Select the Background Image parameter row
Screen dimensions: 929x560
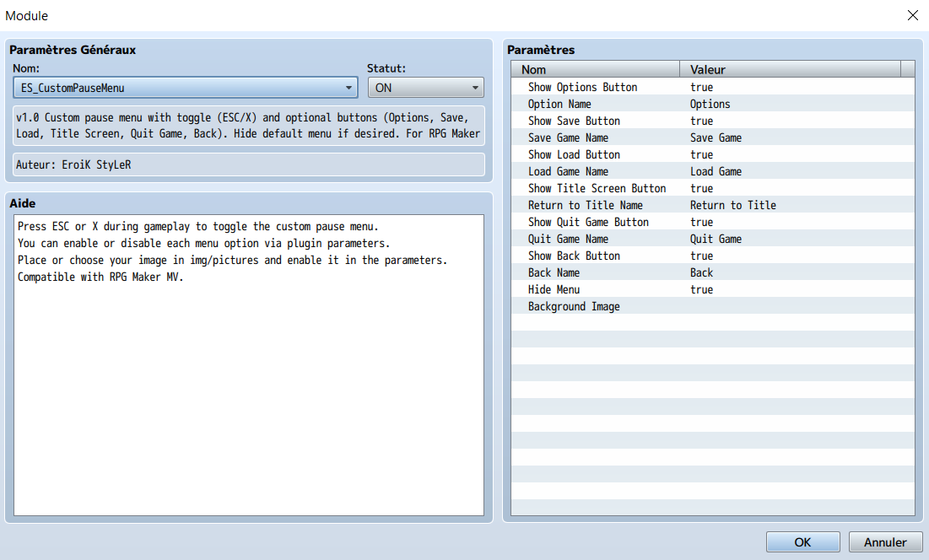click(x=713, y=306)
